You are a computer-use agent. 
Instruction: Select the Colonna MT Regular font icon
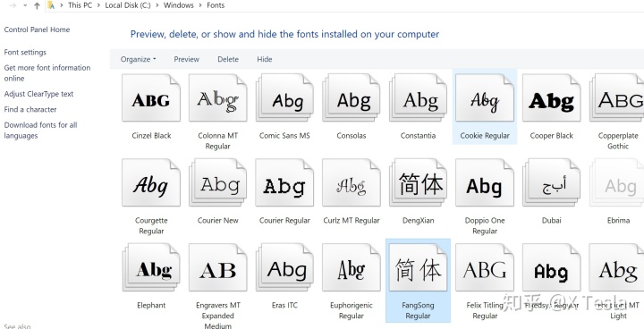coord(217,97)
